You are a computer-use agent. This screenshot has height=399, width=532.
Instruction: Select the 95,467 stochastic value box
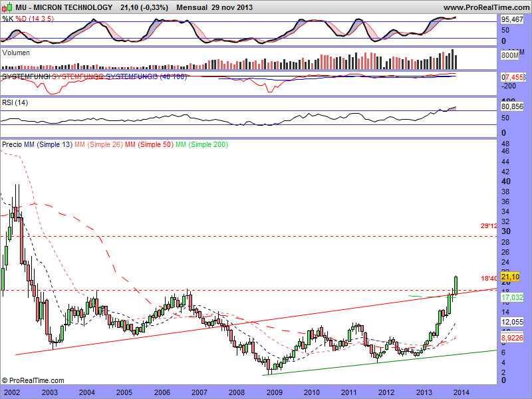click(x=512, y=19)
